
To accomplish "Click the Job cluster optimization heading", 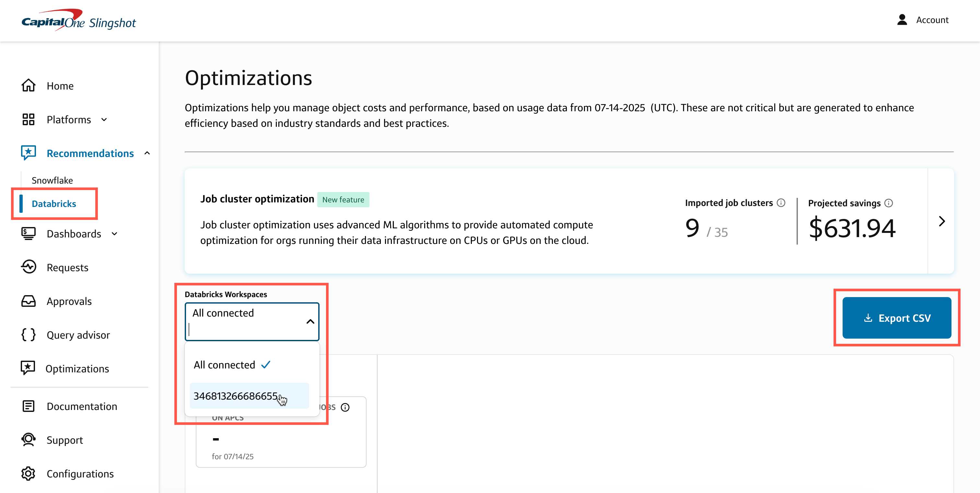I will 257,199.
